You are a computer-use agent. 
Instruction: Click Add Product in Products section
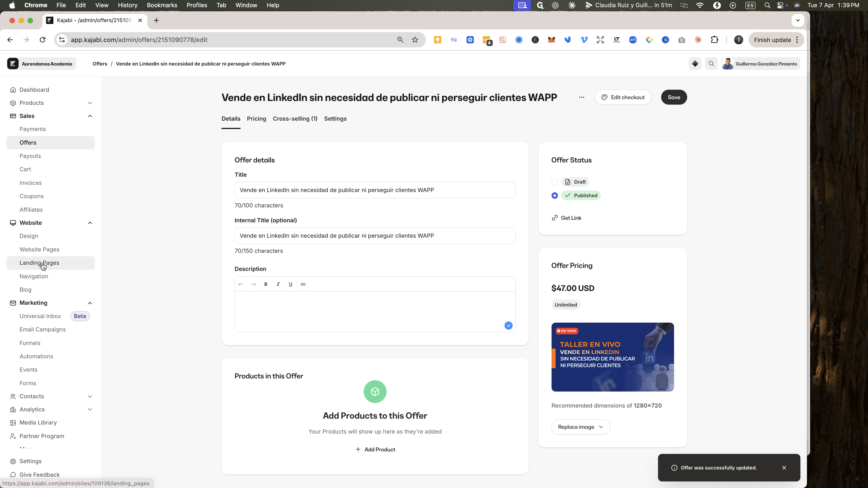[x=375, y=449]
